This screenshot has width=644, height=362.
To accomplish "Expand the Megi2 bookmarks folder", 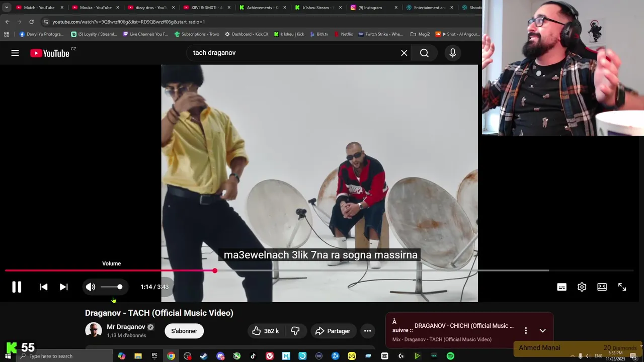I will [x=420, y=34].
